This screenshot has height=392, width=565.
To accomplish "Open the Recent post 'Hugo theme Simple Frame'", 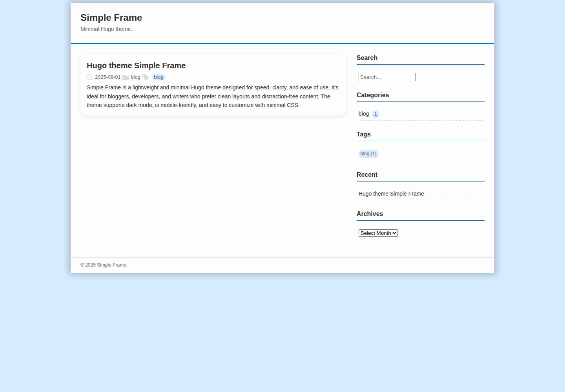I will [391, 194].
